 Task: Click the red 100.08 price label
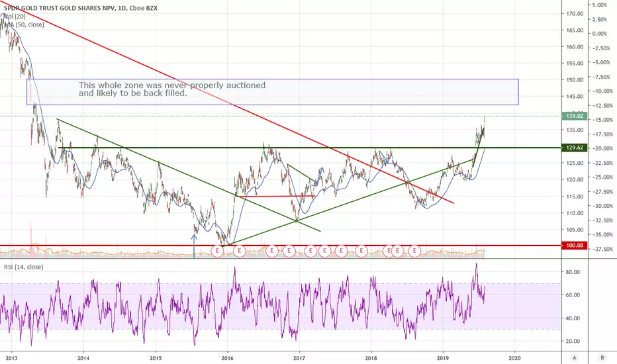[x=575, y=246]
